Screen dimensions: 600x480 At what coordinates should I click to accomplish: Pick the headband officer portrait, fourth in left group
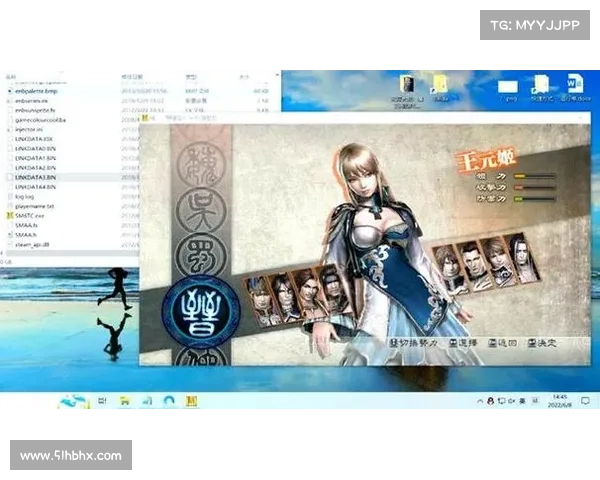332,290
